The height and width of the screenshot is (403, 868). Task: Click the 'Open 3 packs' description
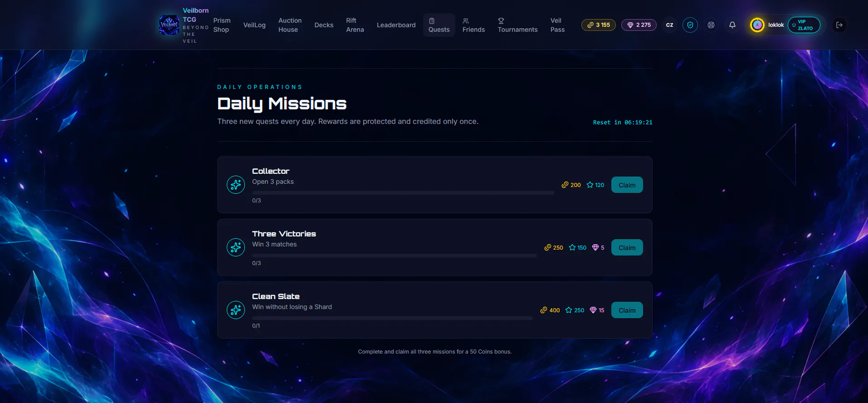pos(273,182)
